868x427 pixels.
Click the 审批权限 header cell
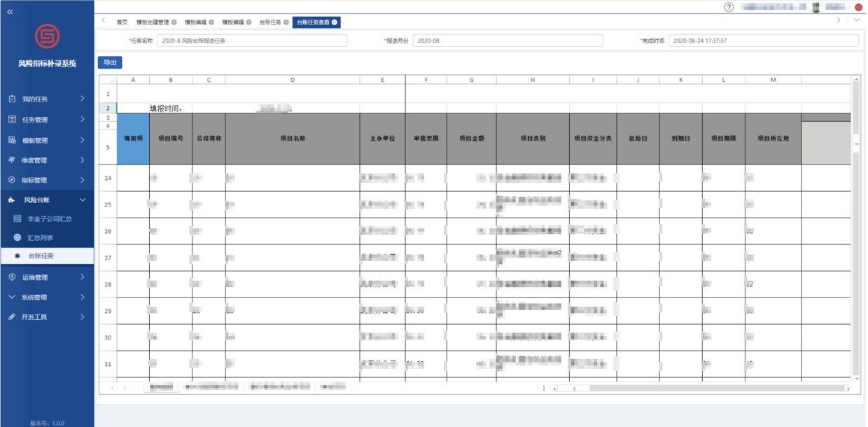(x=426, y=139)
